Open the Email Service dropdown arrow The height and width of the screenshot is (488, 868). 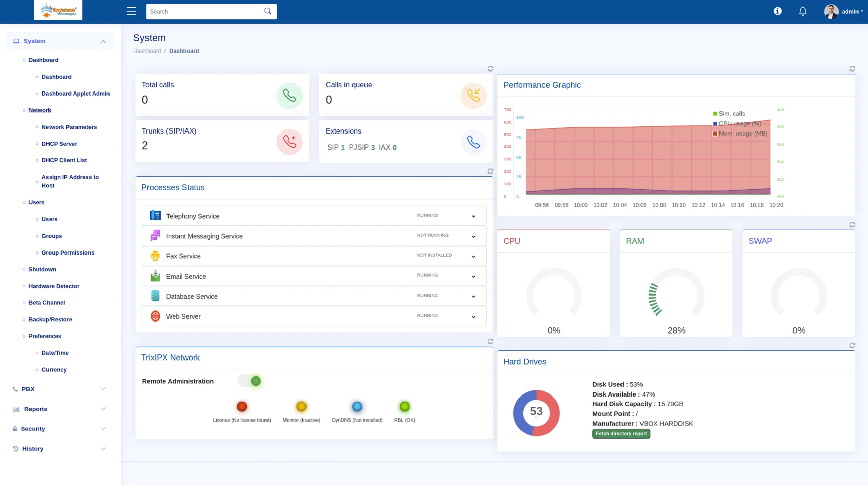coord(473,277)
